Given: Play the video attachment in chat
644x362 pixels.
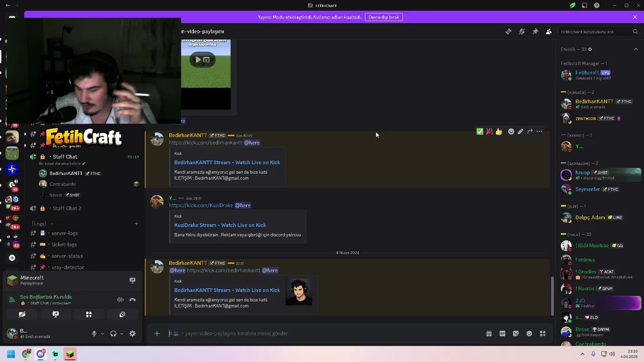Looking at the screenshot, I should pyautogui.click(x=198, y=60).
